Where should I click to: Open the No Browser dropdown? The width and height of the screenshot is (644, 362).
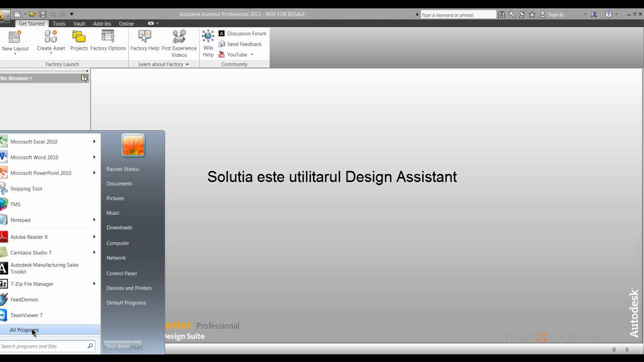[x=16, y=78]
